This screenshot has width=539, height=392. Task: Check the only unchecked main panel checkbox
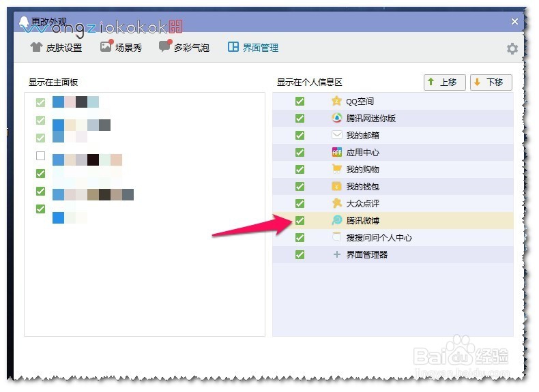[40, 155]
